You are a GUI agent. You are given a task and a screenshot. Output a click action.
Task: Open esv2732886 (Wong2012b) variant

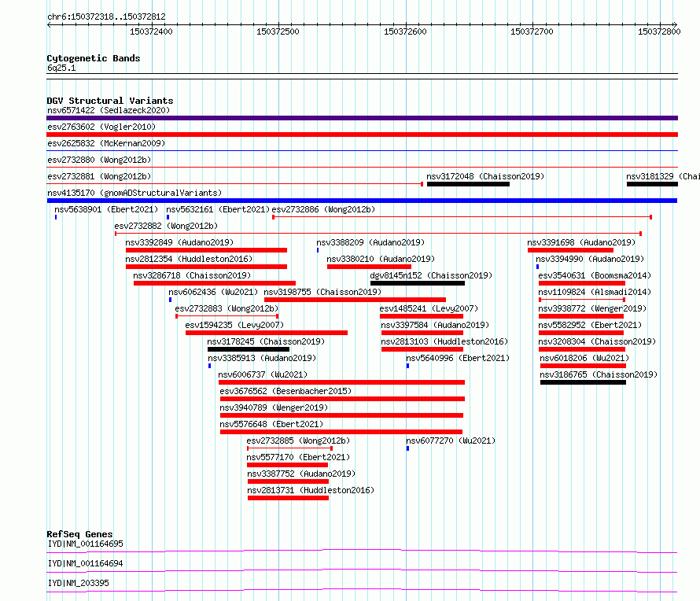point(323,209)
